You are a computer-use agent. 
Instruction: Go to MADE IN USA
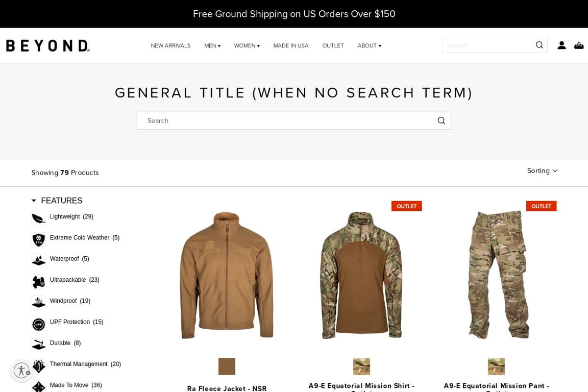(x=291, y=45)
